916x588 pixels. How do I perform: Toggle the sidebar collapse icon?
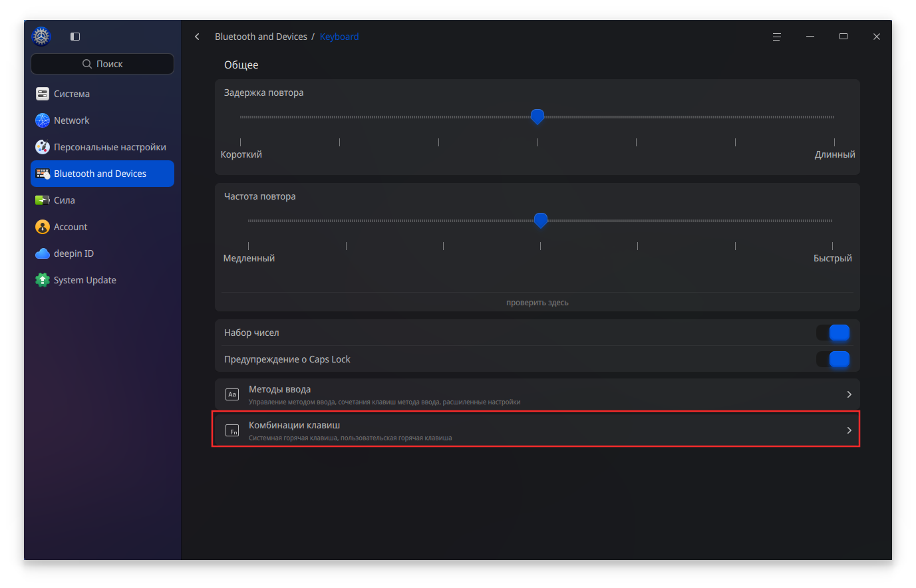pos(75,37)
